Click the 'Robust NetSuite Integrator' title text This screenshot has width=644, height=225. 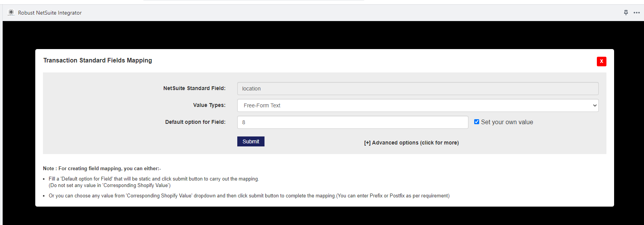[50, 13]
